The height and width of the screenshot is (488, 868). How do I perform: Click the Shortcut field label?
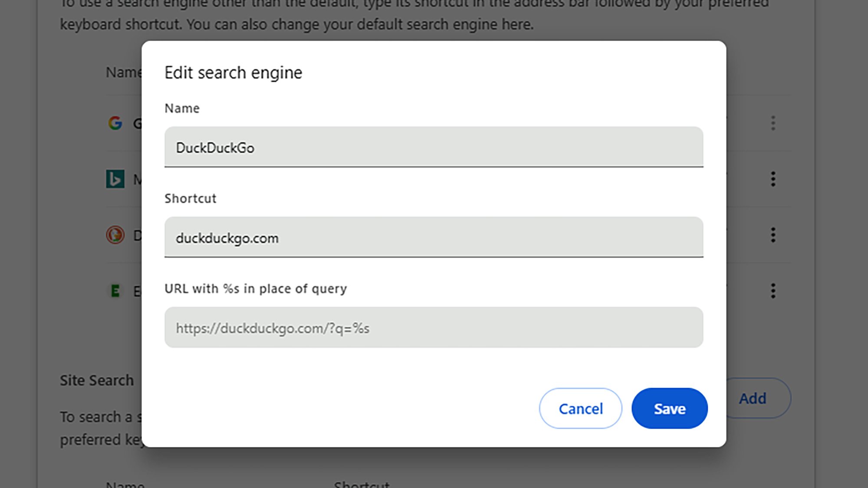coord(190,198)
